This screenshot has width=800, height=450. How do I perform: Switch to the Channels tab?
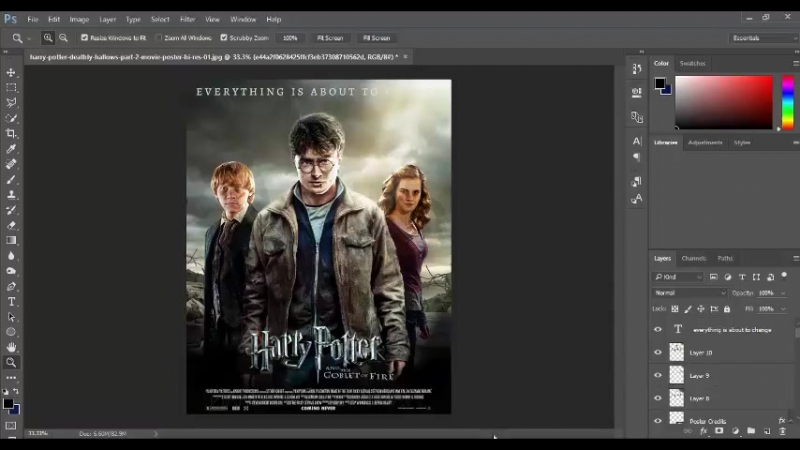694,259
